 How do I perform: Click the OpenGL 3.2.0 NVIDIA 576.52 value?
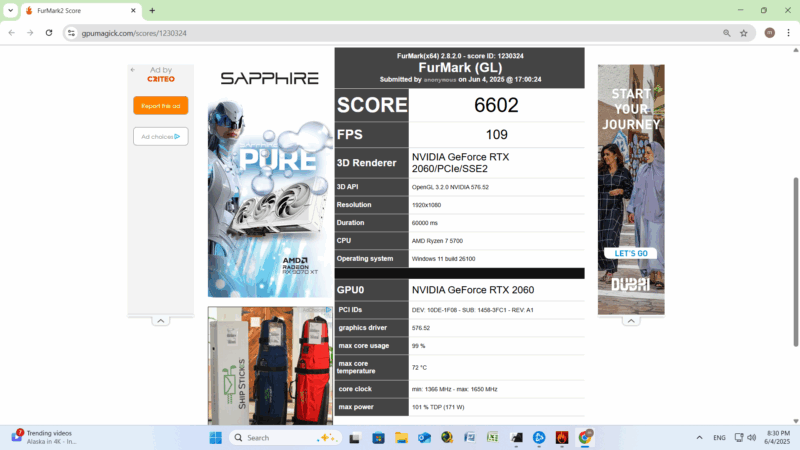pyautogui.click(x=450, y=187)
